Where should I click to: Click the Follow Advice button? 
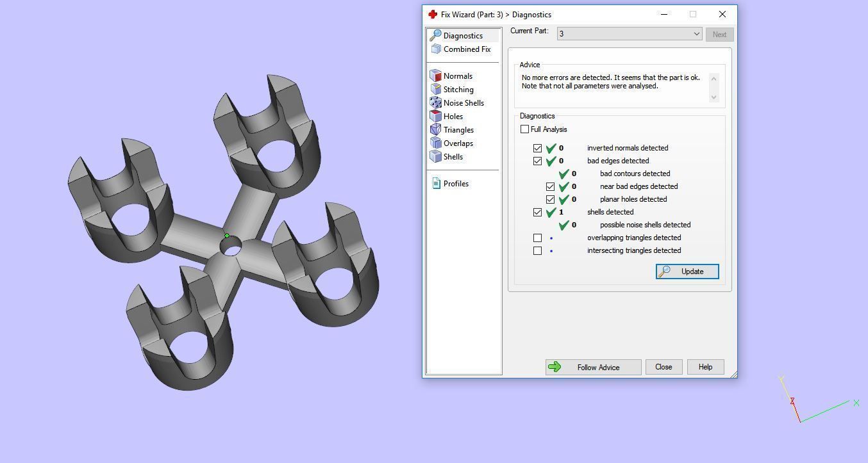(593, 367)
